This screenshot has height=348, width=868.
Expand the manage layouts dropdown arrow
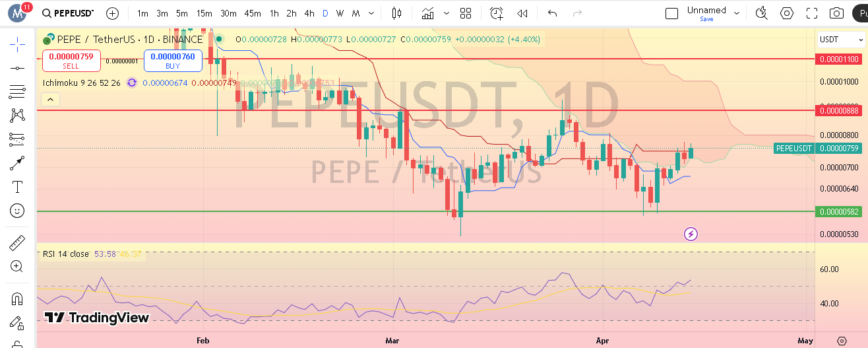pos(737,13)
